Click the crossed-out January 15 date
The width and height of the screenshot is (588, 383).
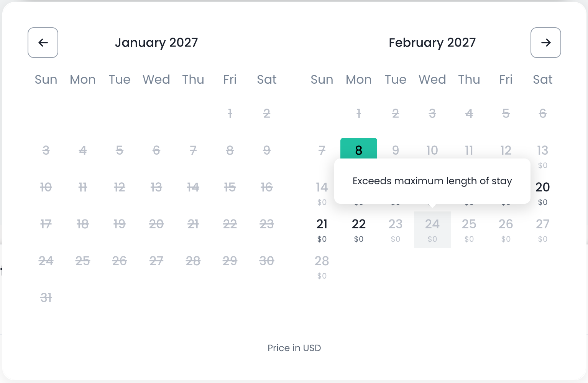pos(230,187)
